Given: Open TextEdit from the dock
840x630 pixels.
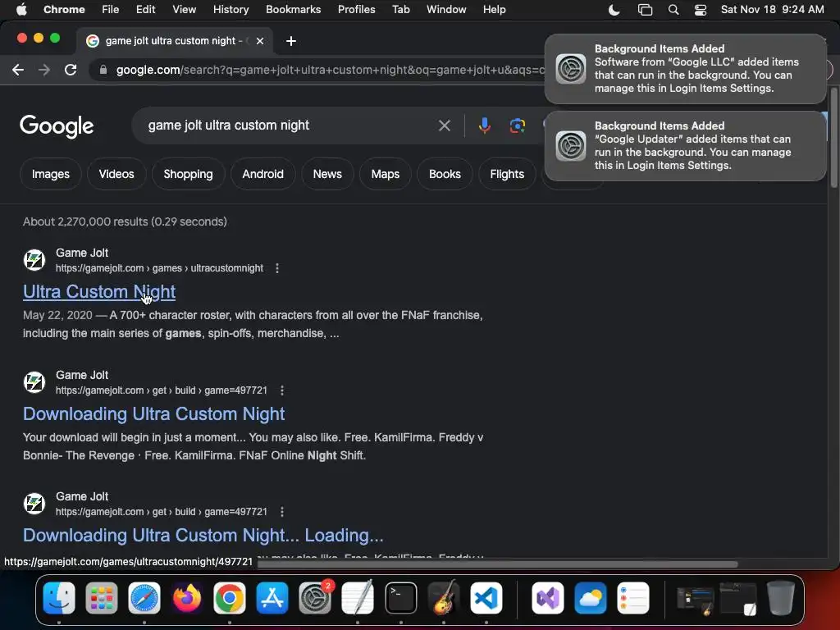Looking at the screenshot, I should pos(358,598).
